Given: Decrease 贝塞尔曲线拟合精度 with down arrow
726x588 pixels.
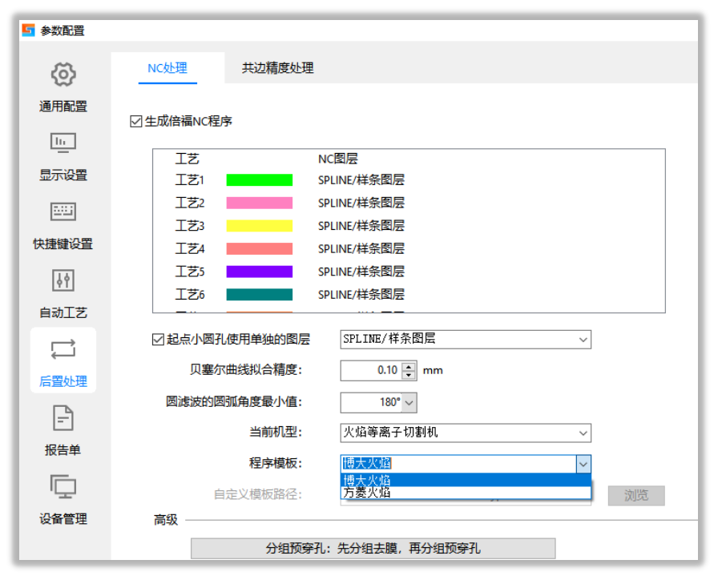Looking at the screenshot, I should [x=409, y=376].
